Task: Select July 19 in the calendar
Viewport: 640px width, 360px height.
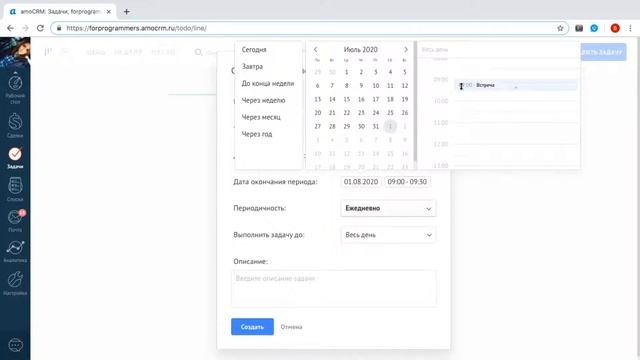Action: point(404,99)
